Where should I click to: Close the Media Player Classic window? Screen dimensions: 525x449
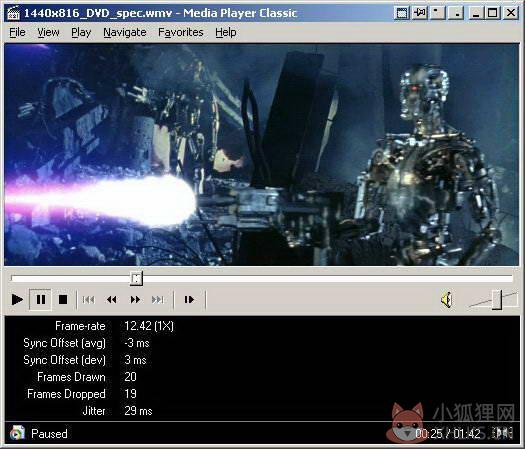pyautogui.click(x=511, y=13)
